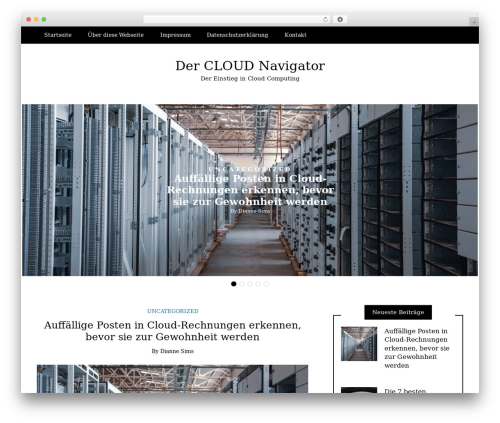The image size is (500, 423).
Task: Open sidebar post Auffällige Posten in Cloud-Rechnungen
Action: coord(417,348)
